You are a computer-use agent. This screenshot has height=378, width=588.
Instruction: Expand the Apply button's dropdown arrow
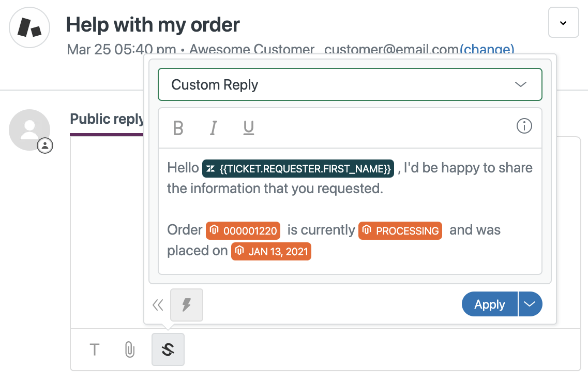click(530, 304)
